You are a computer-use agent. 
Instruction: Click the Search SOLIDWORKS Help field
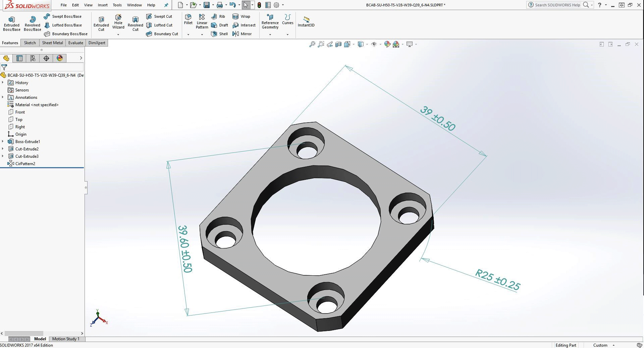click(557, 5)
